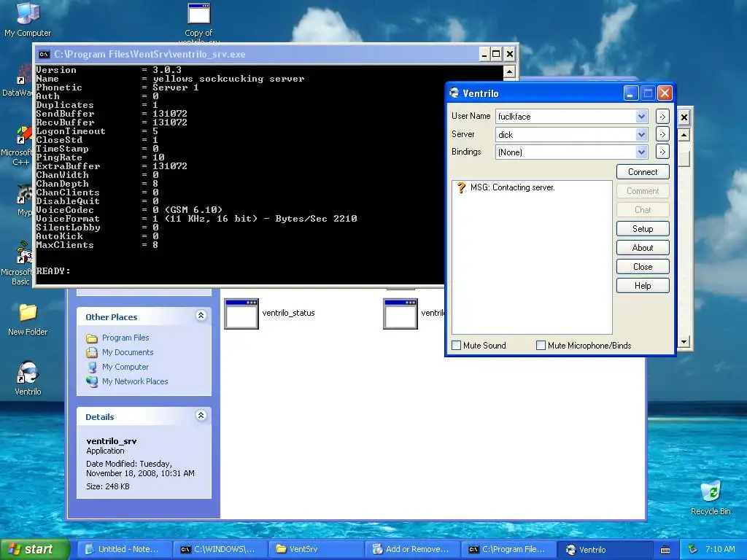Open Ventrilo Setup
This screenshot has width=747, height=560.
pos(643,228)
